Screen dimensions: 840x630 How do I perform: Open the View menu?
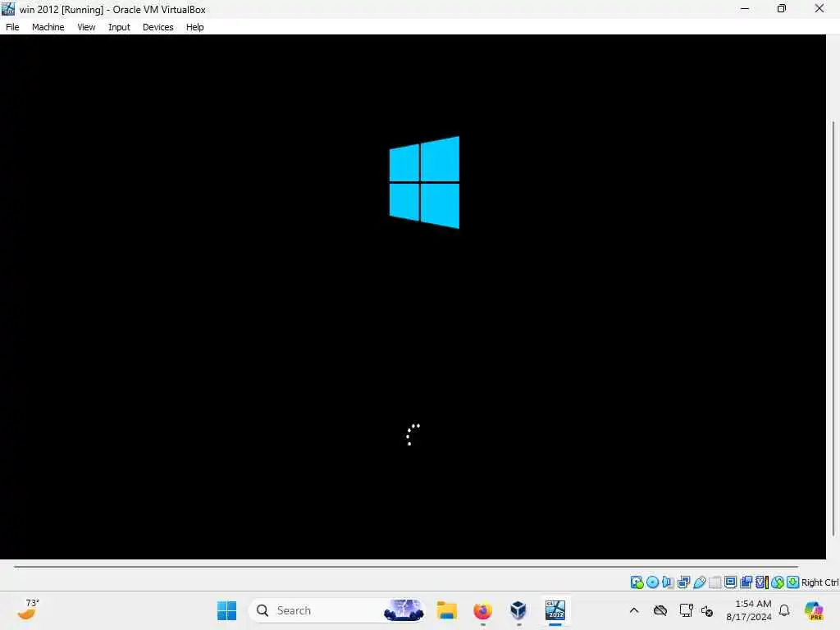[86, 27]
